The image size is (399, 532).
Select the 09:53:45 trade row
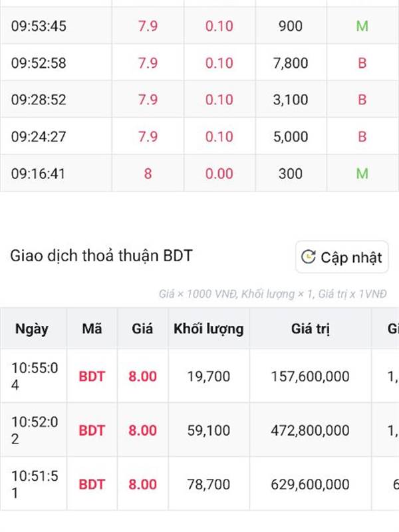tap(199, 26)
